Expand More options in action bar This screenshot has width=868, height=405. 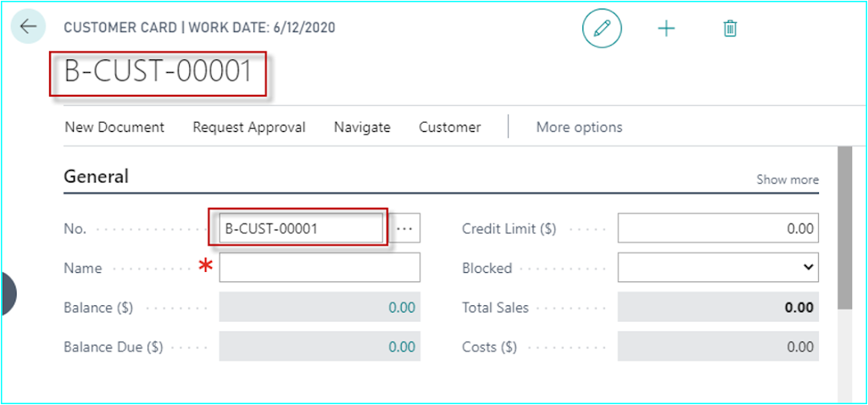(x=579, y=127)
